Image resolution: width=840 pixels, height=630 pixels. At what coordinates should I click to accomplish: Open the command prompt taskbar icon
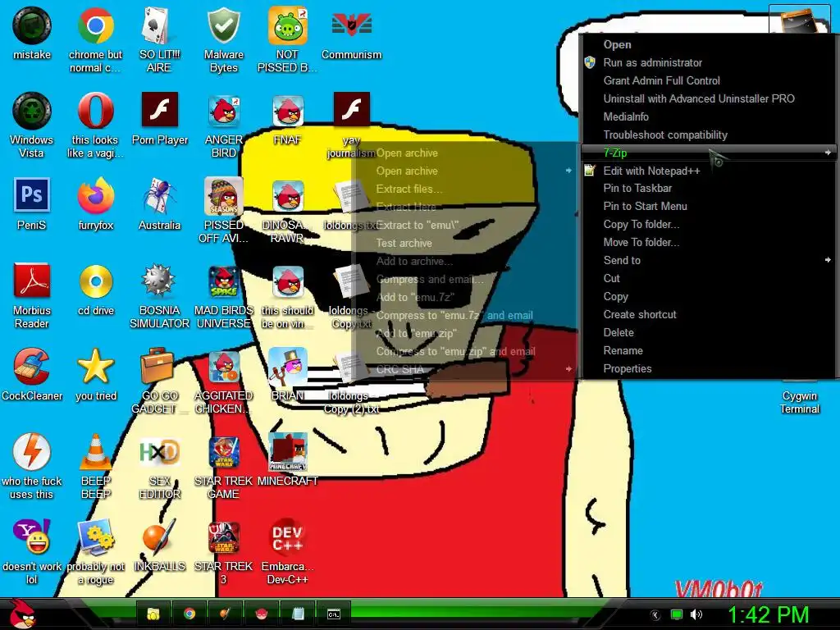334,614
